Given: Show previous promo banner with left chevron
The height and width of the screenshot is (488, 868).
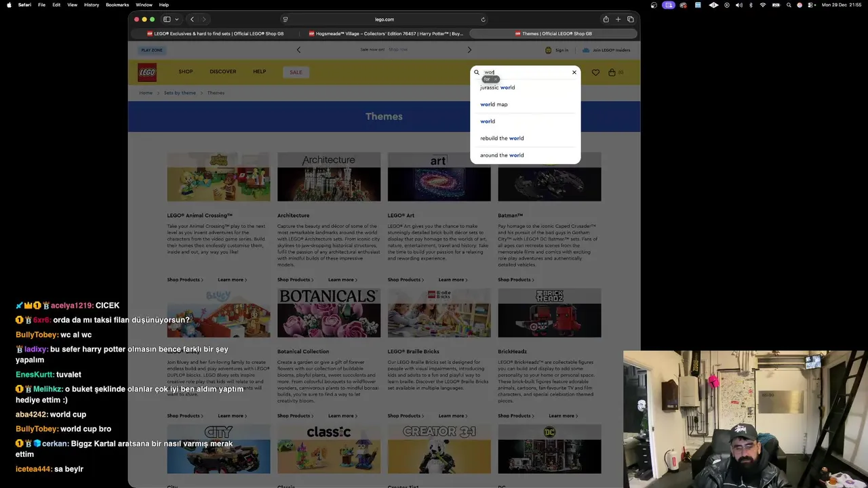Looking at the screenshot, I should click(x=298, y=49).
